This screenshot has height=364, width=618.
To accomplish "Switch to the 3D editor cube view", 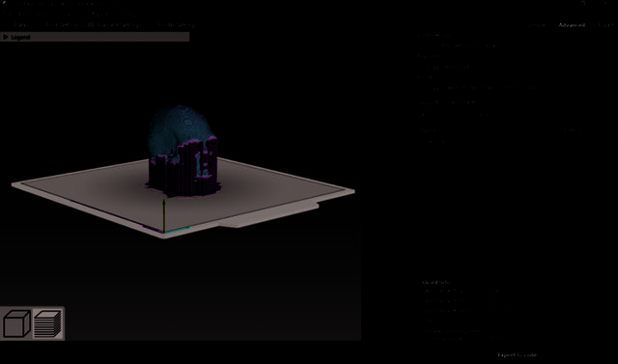I will coord(16,323).
